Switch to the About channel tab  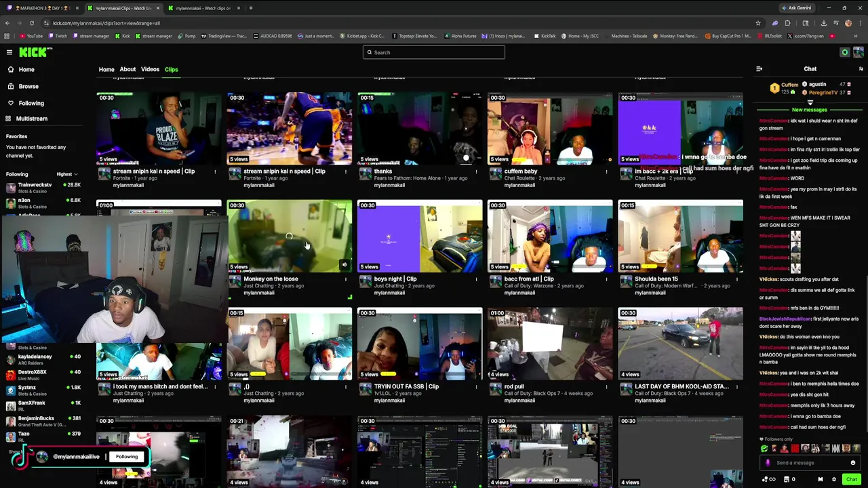click(127, 69)
